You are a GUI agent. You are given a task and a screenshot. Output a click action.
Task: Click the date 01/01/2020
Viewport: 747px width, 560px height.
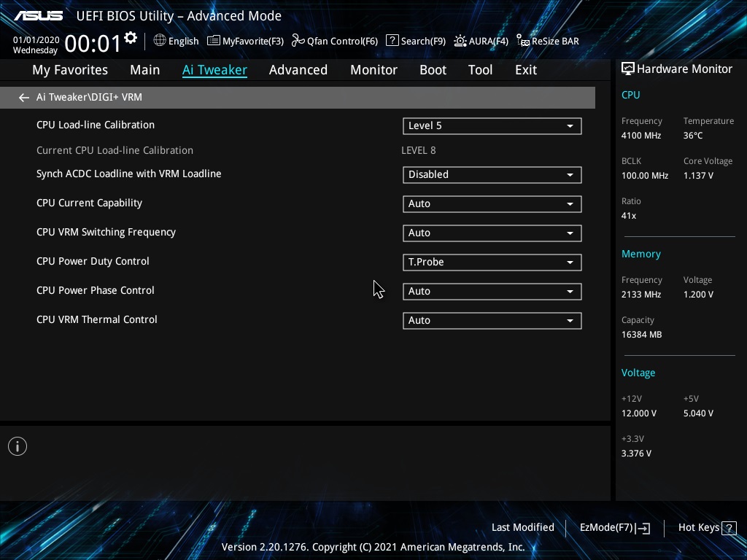pyautogui.click(x=36, y=39)
